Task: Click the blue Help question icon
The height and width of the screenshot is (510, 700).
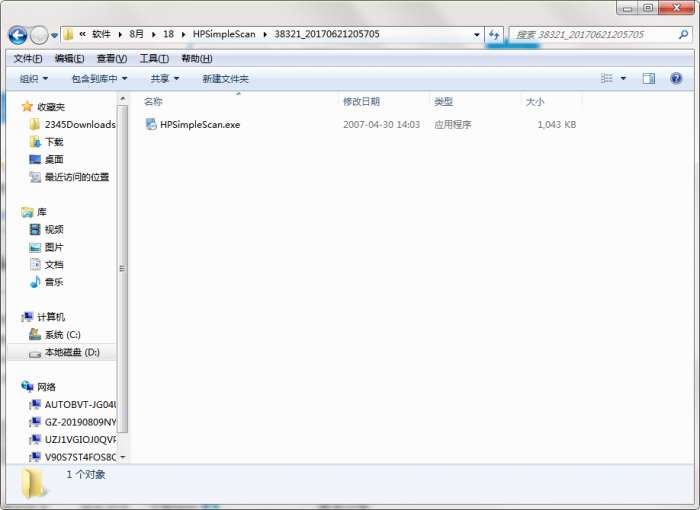Action: pyautogui.click(x=676, y=79)
